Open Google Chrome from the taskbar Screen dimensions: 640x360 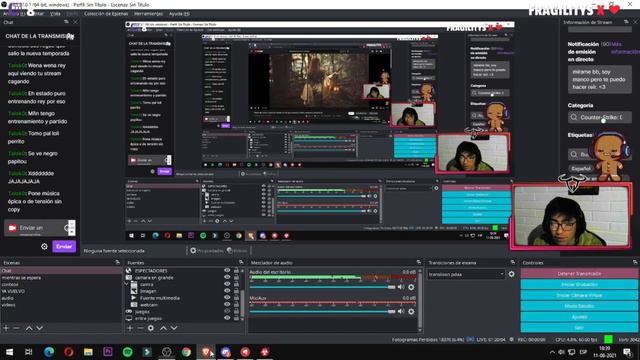point(186,352)
